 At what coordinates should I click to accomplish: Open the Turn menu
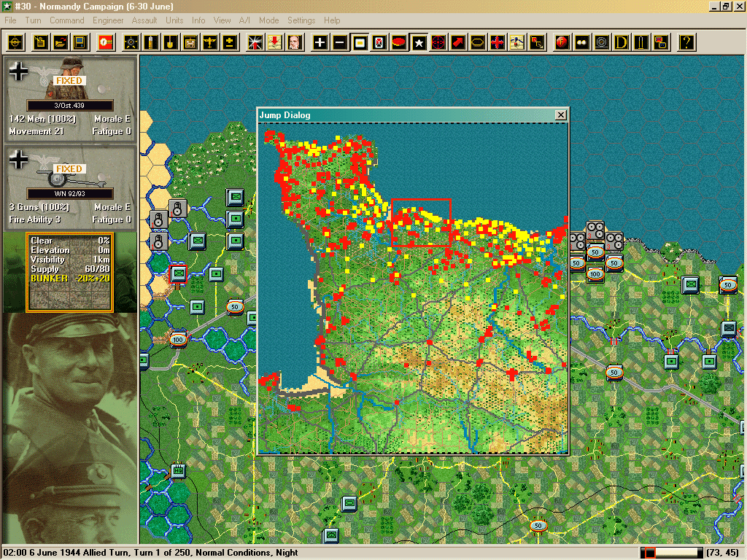pos(33,20)
